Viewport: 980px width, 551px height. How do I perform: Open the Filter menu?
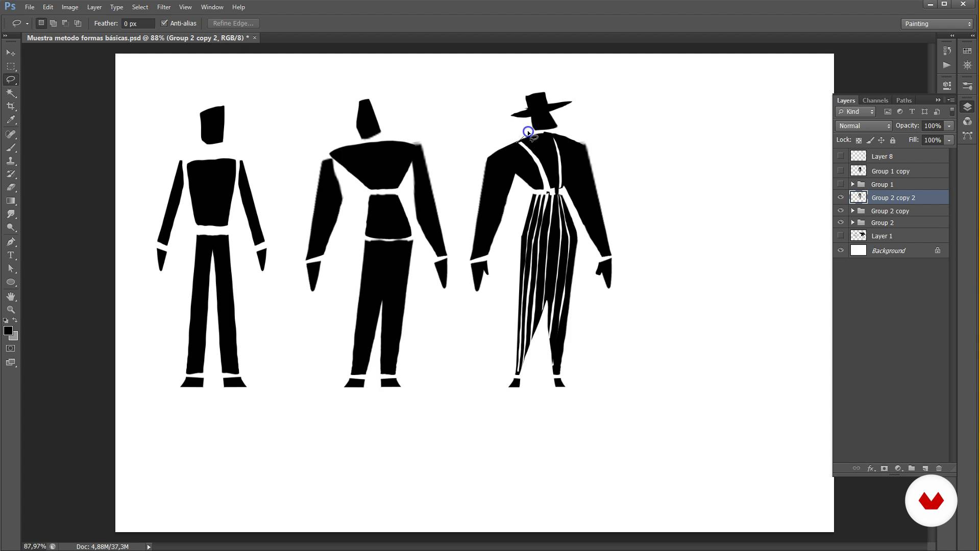coord(163,7)
